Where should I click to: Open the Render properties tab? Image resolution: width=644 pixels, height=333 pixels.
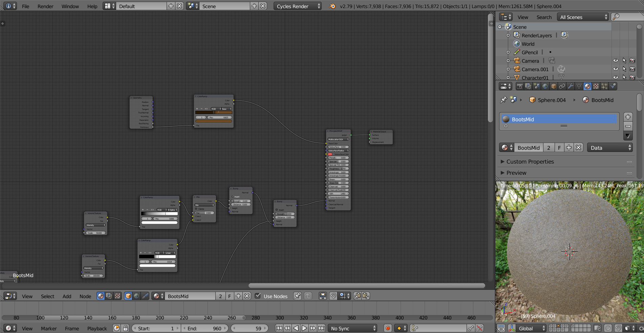[x=519, y=86]
